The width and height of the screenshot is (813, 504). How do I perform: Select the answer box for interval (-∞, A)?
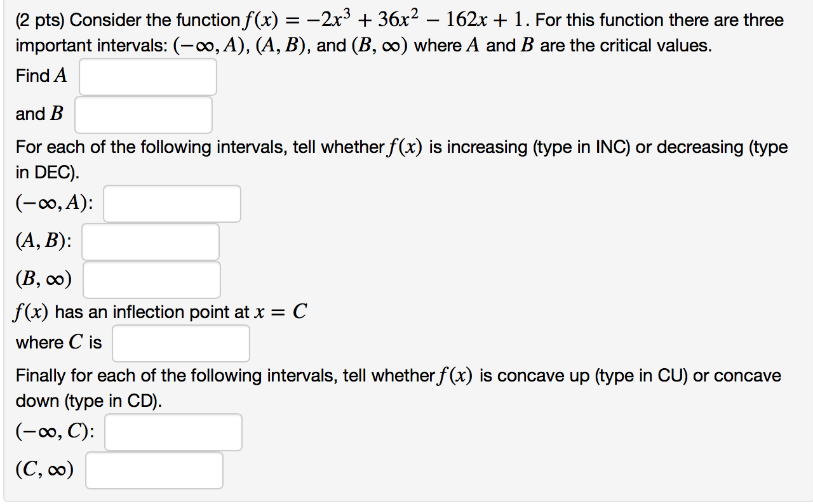[x=172, y=203]
